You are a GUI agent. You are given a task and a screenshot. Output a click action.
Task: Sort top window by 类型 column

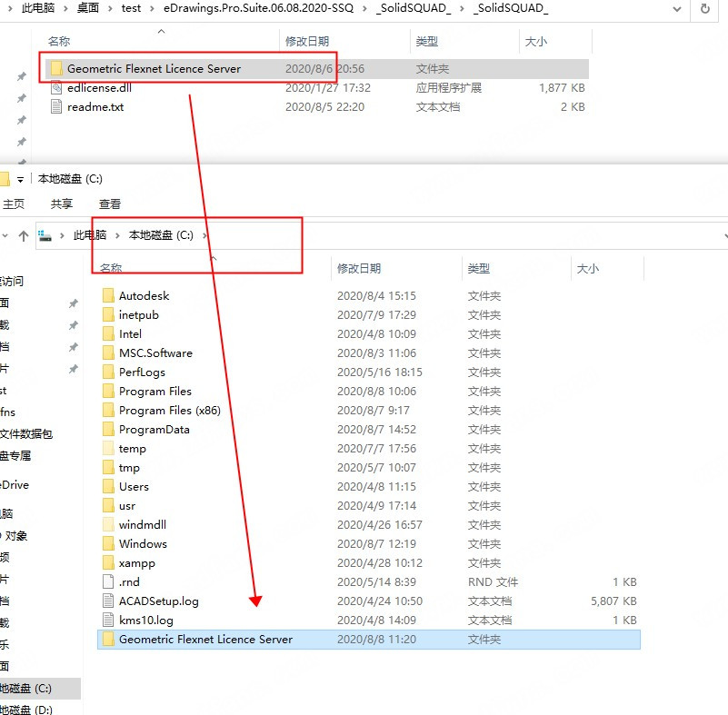click(426, 42)
